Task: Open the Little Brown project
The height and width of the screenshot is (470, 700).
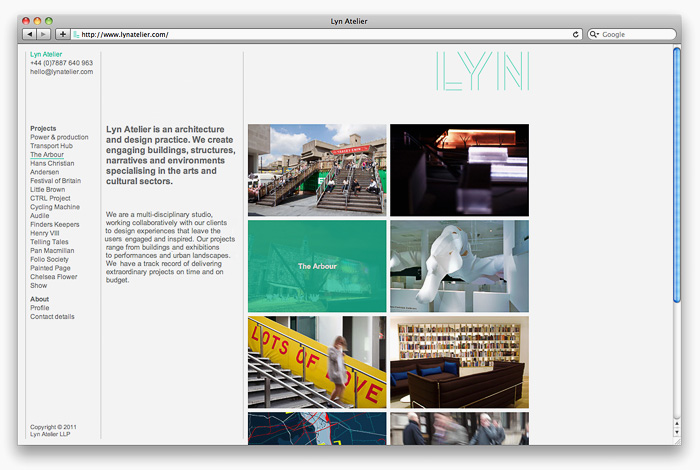Action: pos(47,189)
